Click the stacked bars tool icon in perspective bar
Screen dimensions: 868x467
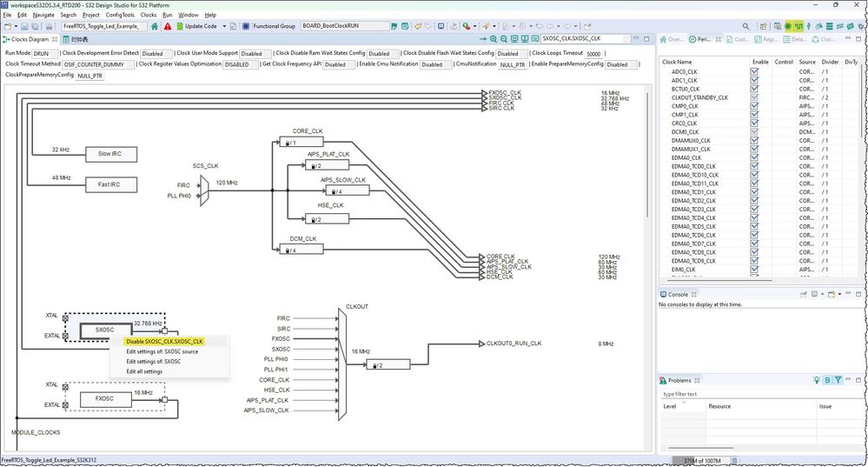829,26
